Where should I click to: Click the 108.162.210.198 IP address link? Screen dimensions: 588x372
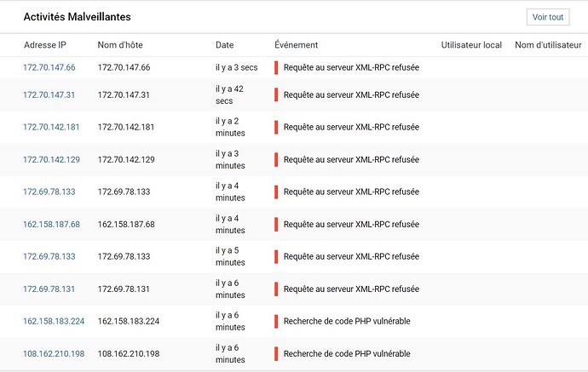coord(54,353)
